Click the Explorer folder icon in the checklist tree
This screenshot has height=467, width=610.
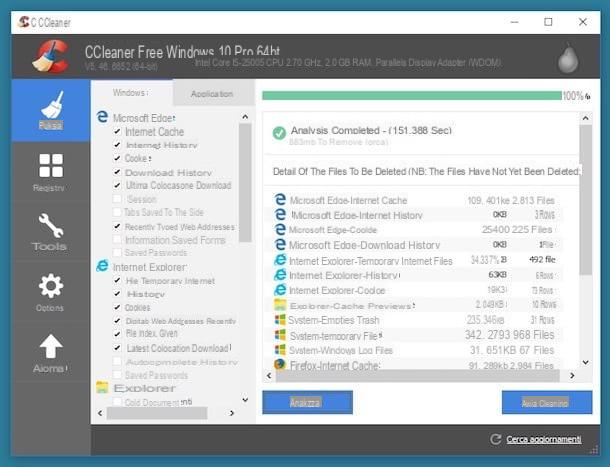coord(102,387)
